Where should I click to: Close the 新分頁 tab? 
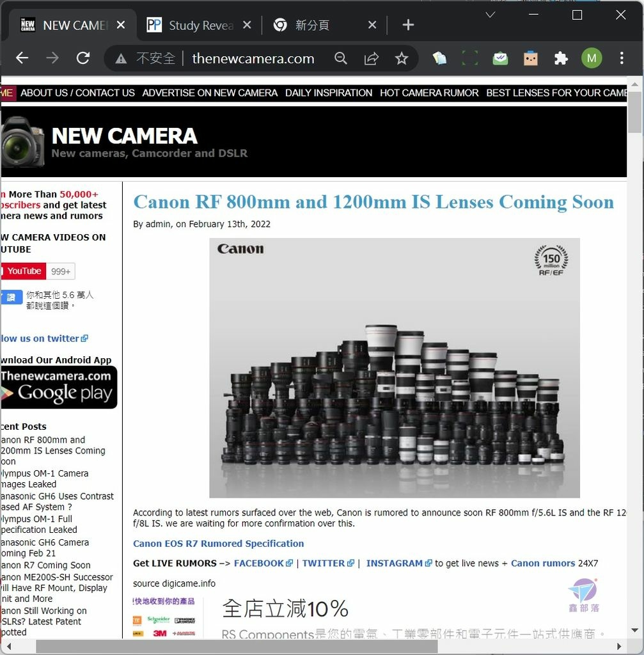[x=372, y=25]
